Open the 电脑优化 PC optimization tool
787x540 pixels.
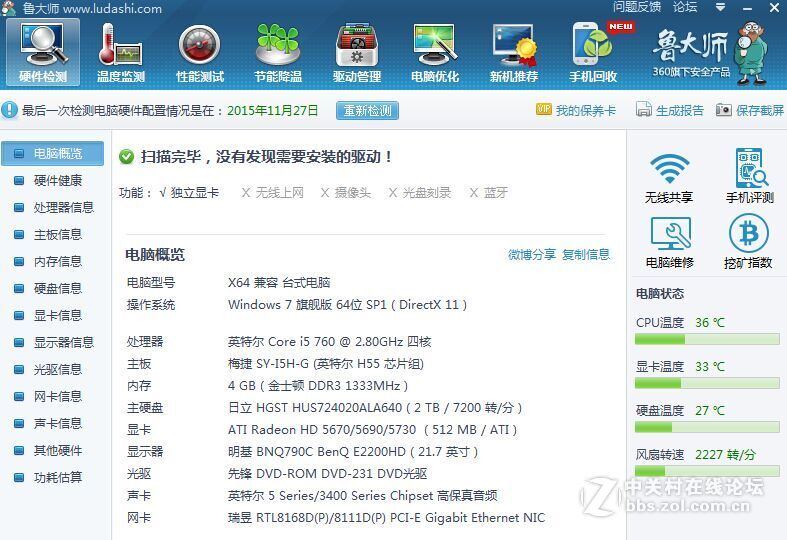[x=435, y=53]
